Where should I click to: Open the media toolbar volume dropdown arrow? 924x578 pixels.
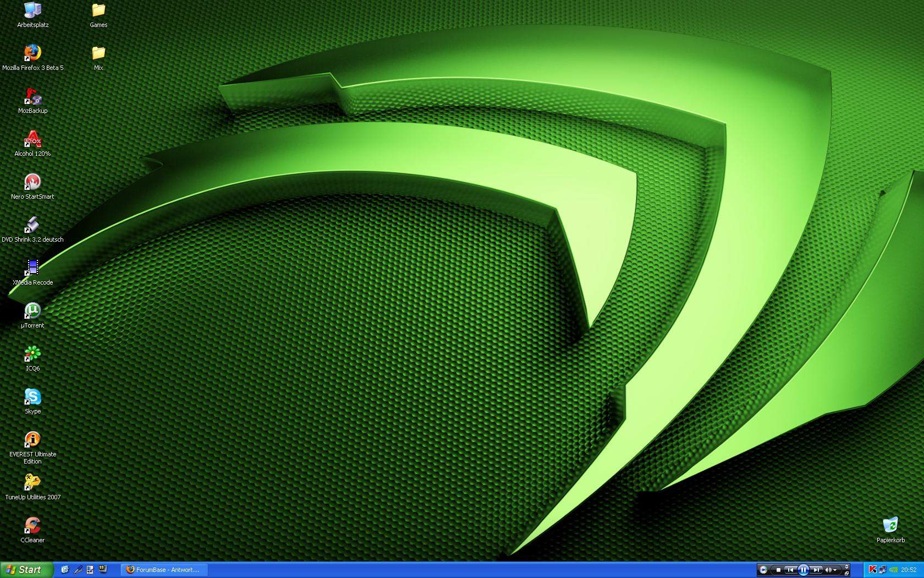coord(835,570)
